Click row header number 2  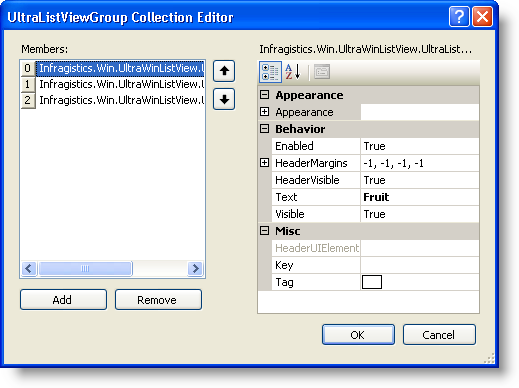point(28,100)
